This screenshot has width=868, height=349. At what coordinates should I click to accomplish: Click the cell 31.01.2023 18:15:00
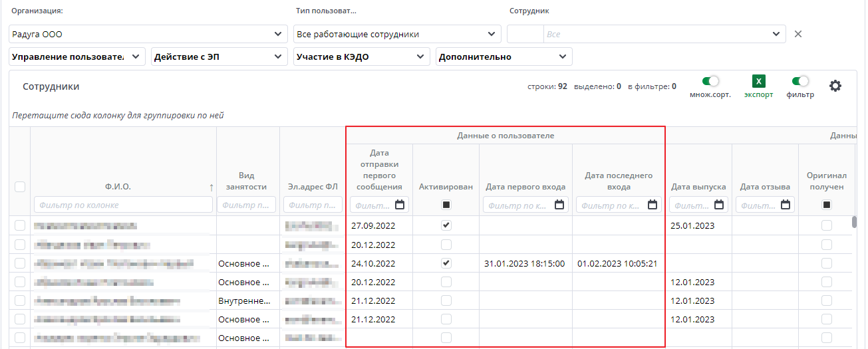pos(525,263)
